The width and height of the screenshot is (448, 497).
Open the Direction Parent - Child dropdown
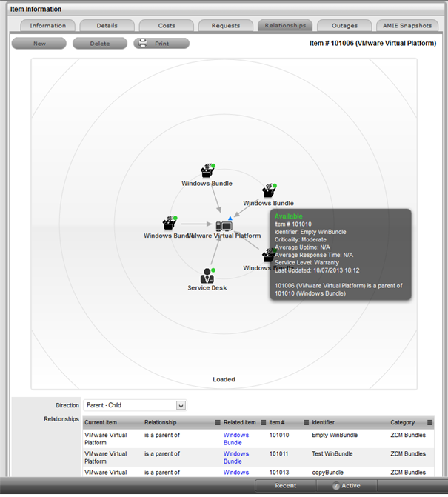pyautogui.click(x=135, y=405)
